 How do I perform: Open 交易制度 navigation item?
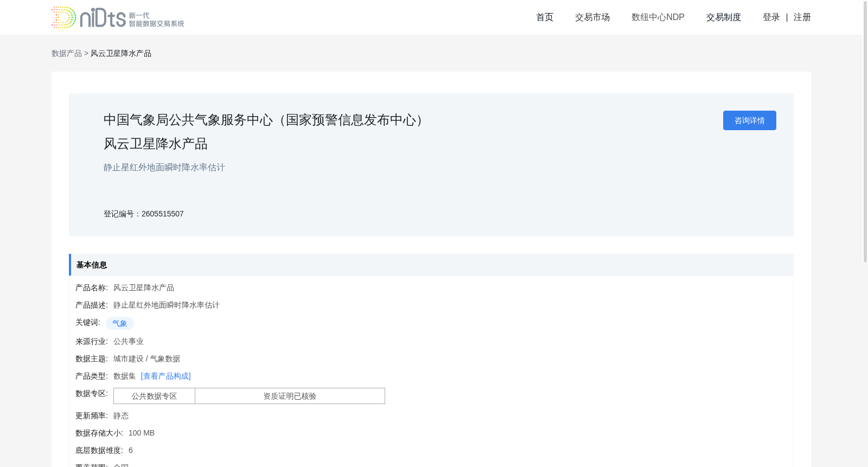tap(724, 17)
